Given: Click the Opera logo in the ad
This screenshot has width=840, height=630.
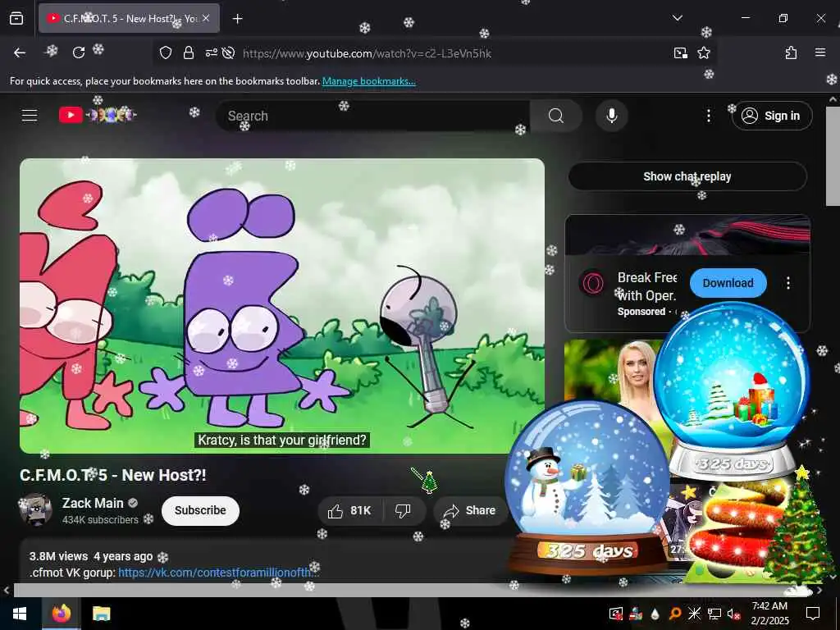Looking at the screenshot, I should (592, 283).
